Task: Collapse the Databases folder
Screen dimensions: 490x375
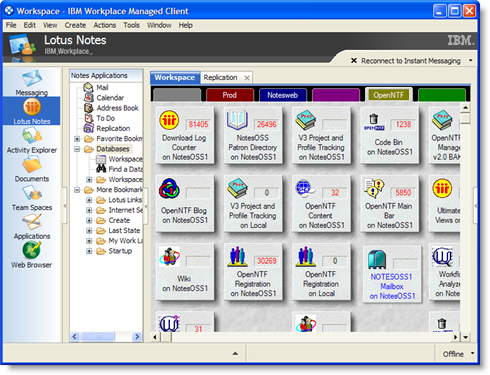Action: click(x=77, y=149)
